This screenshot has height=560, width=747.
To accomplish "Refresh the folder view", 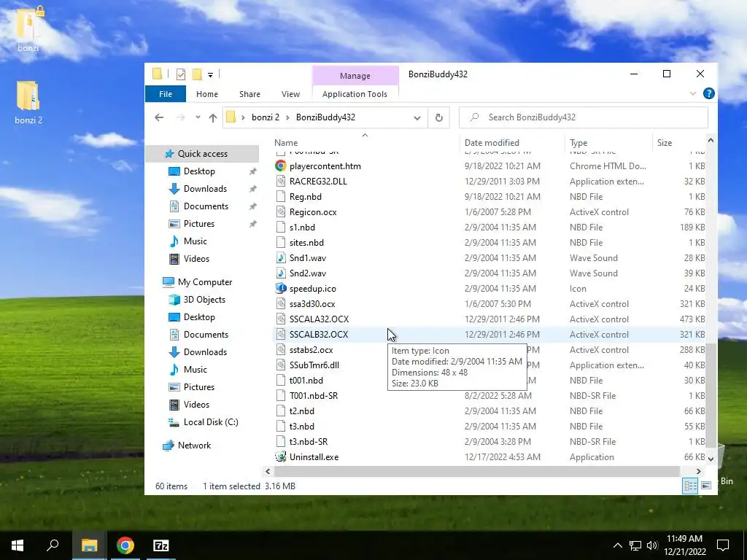I will point(438,117).
